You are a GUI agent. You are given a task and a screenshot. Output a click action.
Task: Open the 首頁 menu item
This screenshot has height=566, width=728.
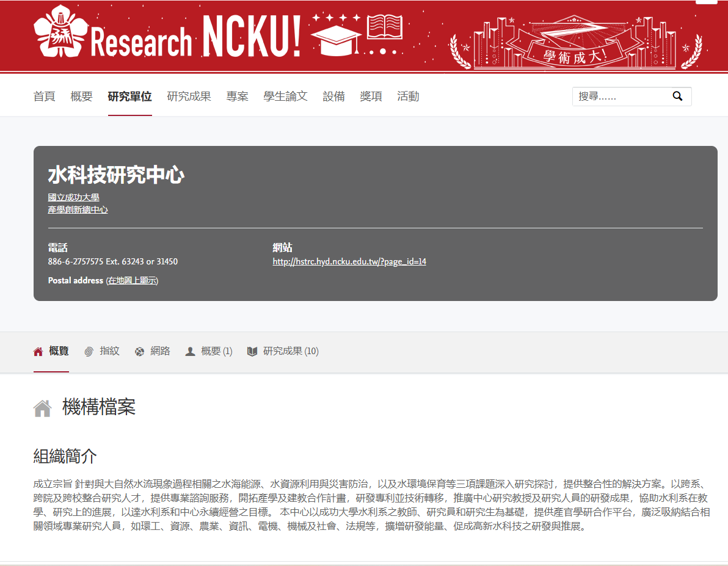(44, 96)
